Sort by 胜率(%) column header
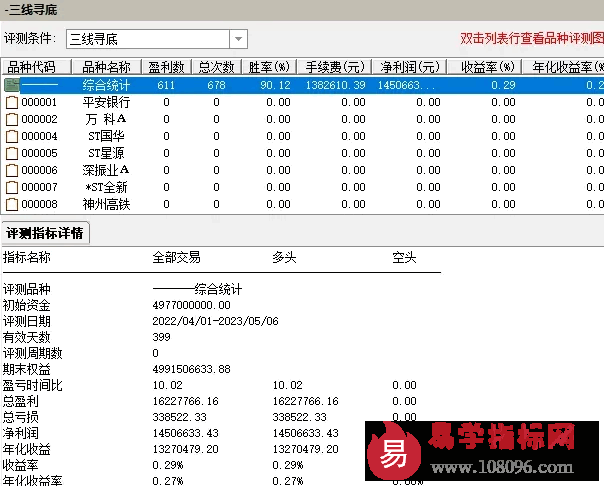The height and width of the screenshot is (486, 604). (269, 67)
